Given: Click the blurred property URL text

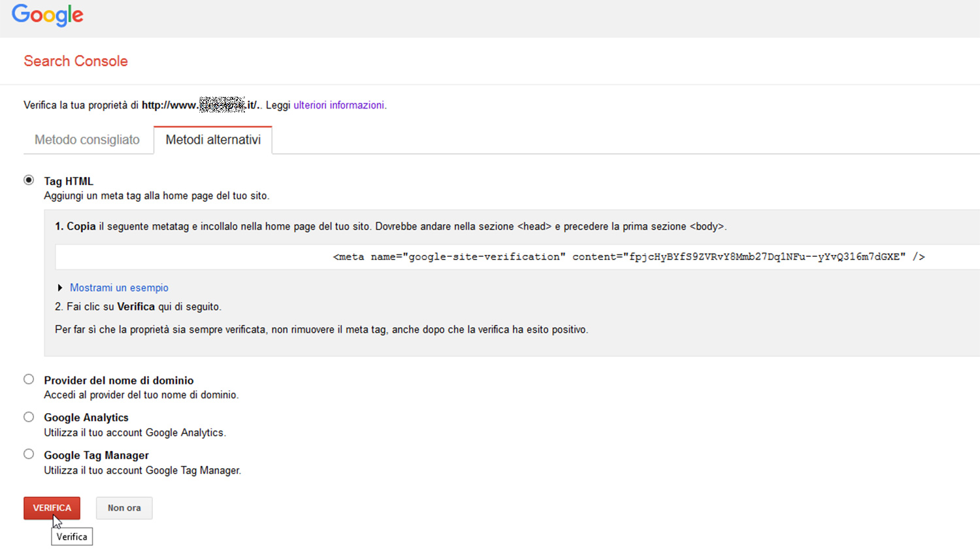Looking at the screenshot, I should pyautogui.click(x=201, y=105).
